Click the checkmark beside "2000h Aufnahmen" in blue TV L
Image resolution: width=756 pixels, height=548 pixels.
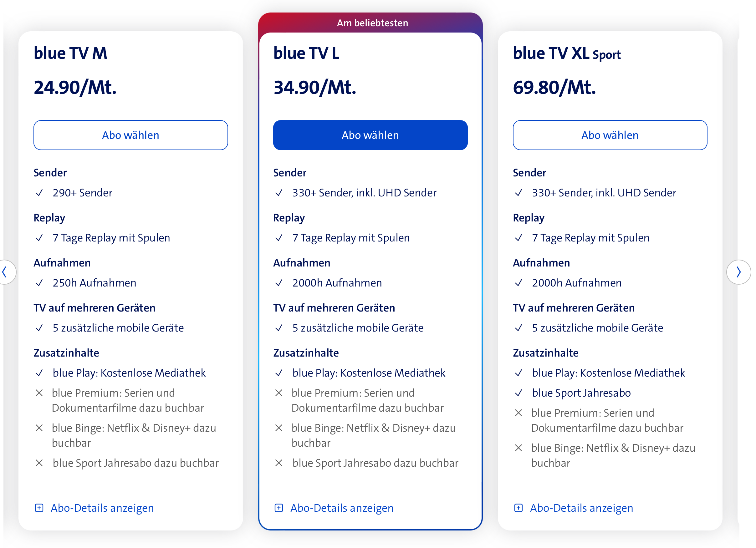[279, 283]
